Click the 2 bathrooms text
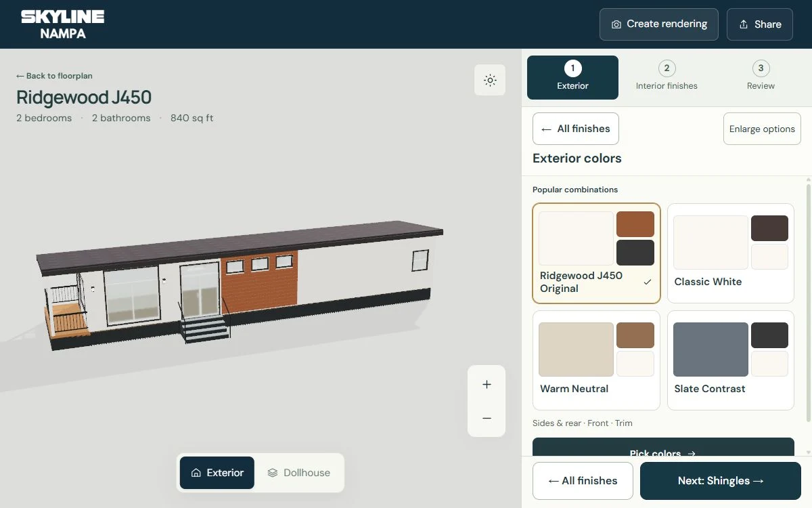Screen dimensions: 812x508 pyautogui.click(x=121, y=118)
